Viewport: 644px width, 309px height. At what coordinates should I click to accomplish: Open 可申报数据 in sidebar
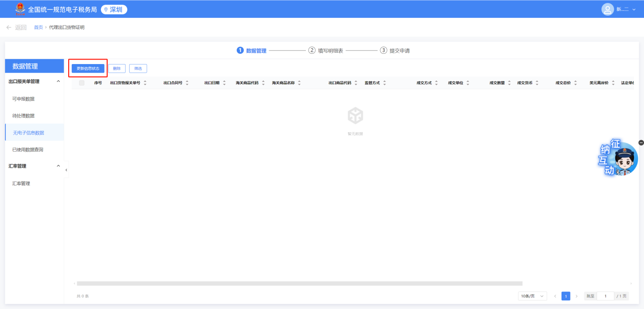[x=35, y=99]
